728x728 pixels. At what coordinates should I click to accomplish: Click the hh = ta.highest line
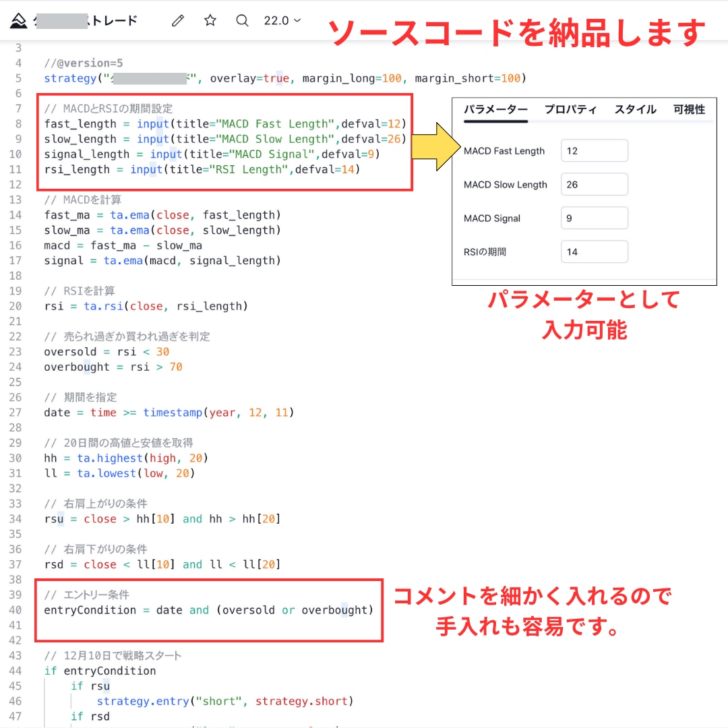tap(126, 458)
